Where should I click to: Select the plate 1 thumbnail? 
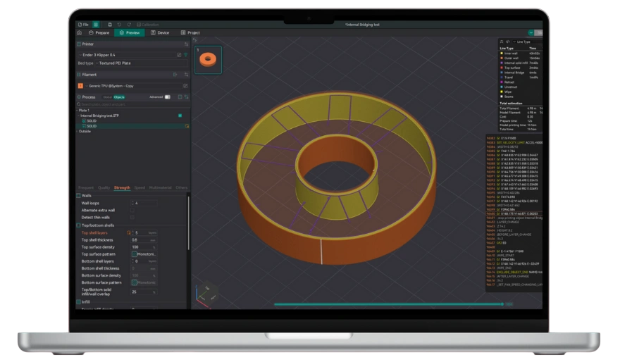[208, 61]
